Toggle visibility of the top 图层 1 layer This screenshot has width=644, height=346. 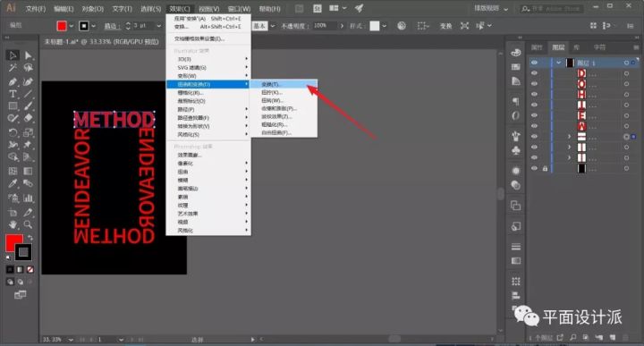pos(534,63)
